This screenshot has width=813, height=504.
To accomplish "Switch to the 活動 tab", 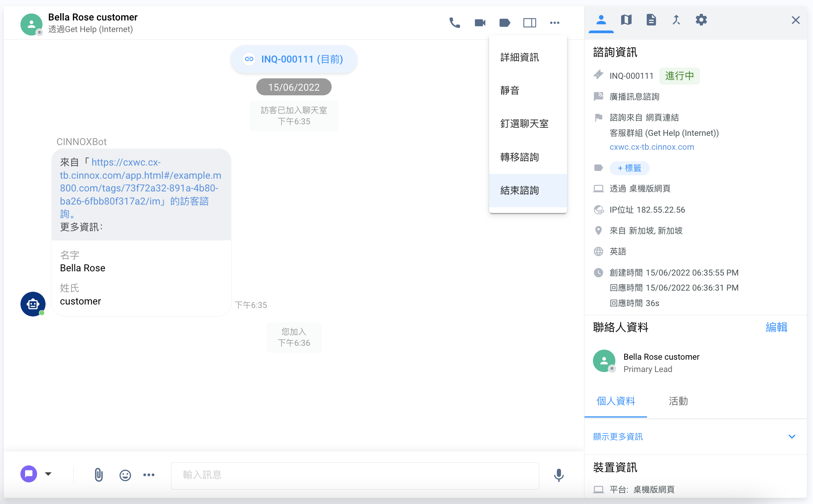I will 678,401.
